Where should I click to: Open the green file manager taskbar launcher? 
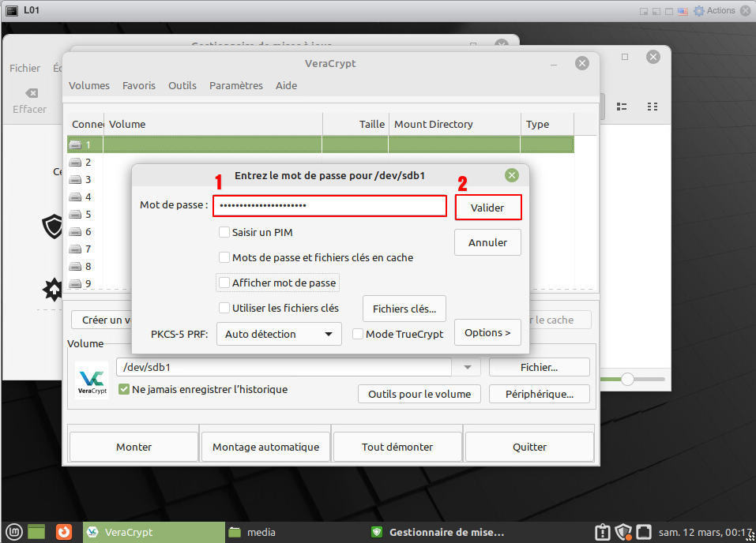37,532
